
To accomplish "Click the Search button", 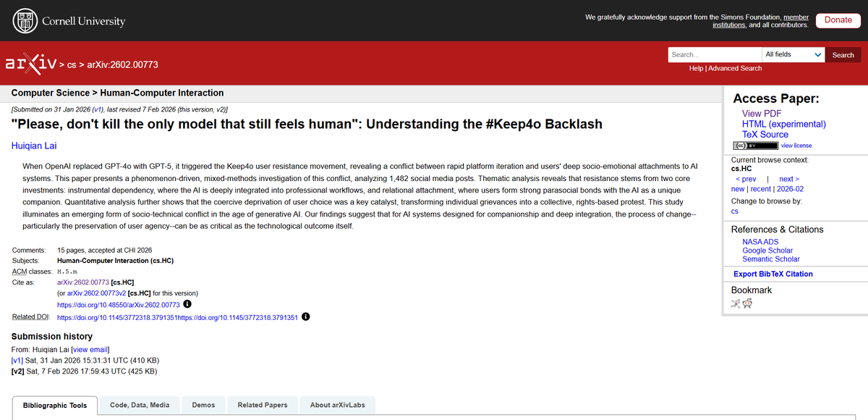I will coord(843,54).
